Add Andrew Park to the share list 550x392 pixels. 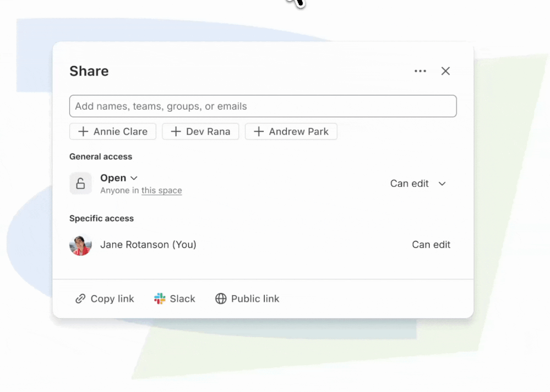(291, 132)
